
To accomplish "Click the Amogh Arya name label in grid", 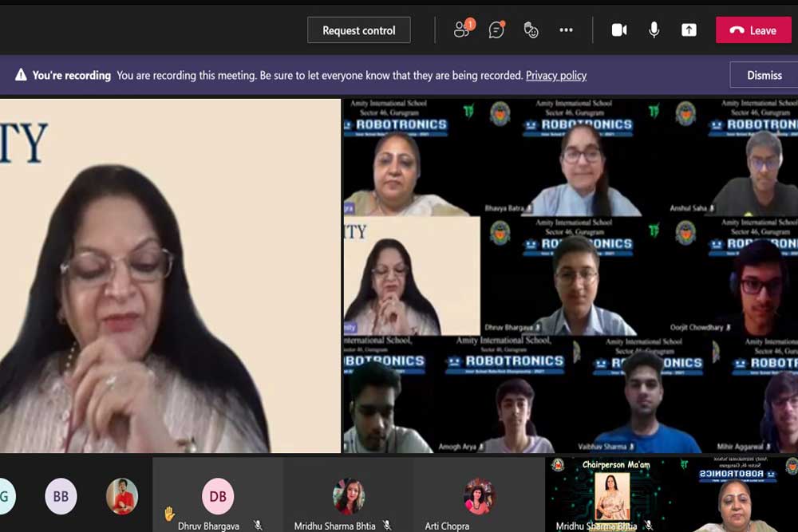I will 457,447.
